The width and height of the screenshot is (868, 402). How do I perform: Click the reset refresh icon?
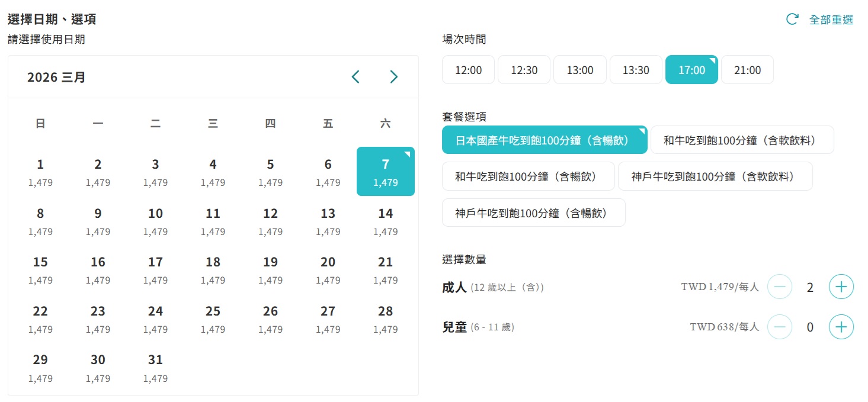click(792, 20)
